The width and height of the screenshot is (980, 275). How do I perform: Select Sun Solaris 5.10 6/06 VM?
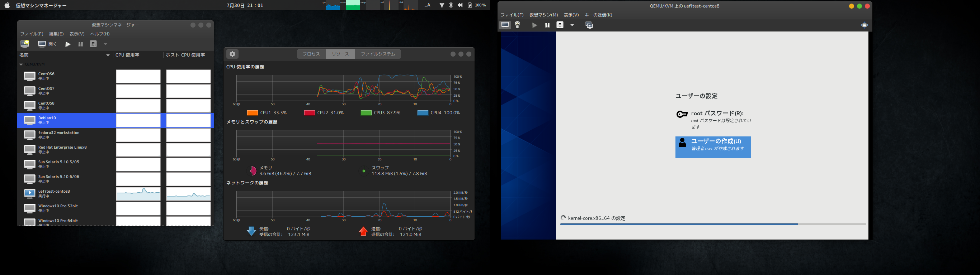point(115,179)
